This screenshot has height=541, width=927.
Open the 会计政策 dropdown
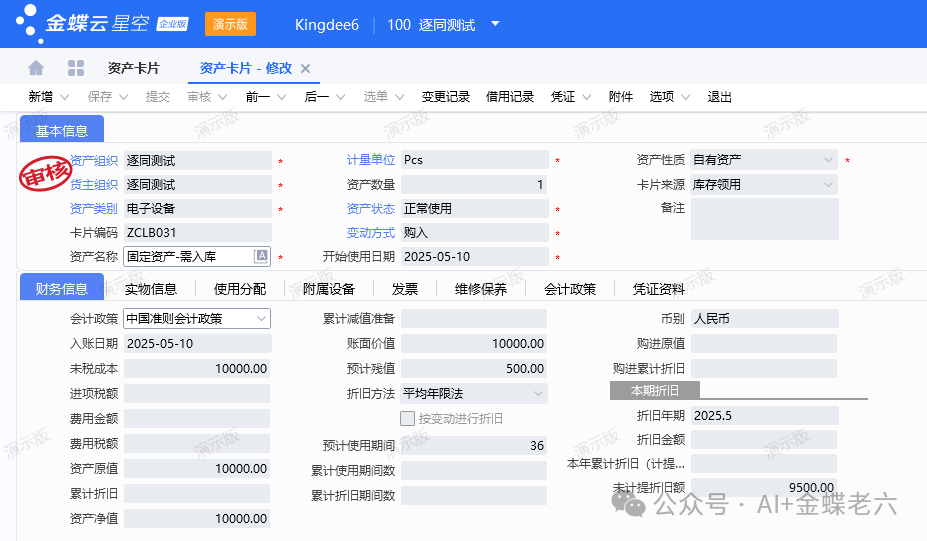[262, 319]
